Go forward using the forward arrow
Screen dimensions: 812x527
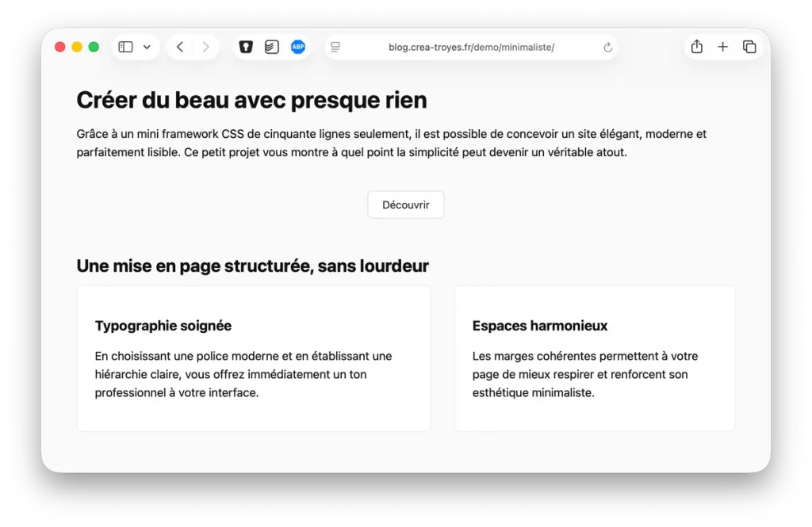point(205,47)
